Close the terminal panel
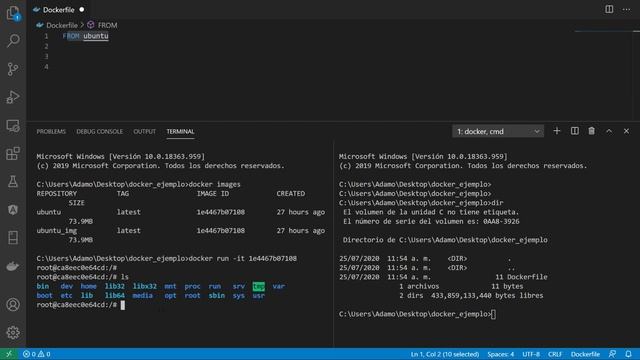The image size is (640, 360). pyautogui.click(x=626, y=131)
